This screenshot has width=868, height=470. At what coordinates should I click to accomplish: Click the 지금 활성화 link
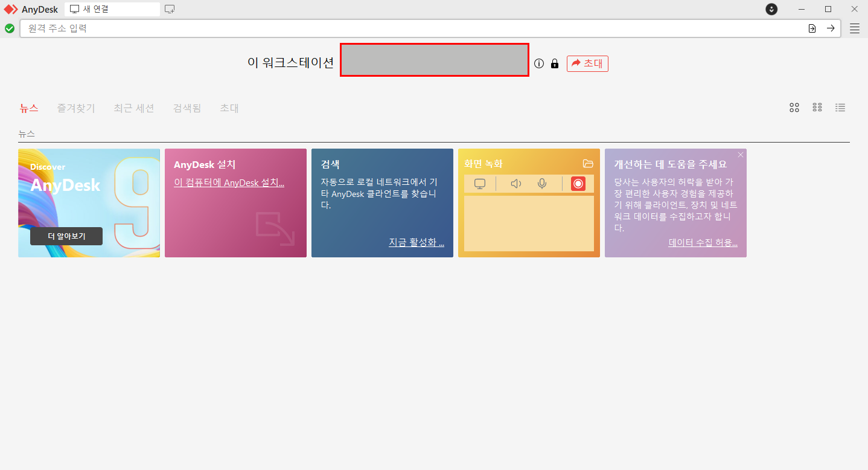416,242
